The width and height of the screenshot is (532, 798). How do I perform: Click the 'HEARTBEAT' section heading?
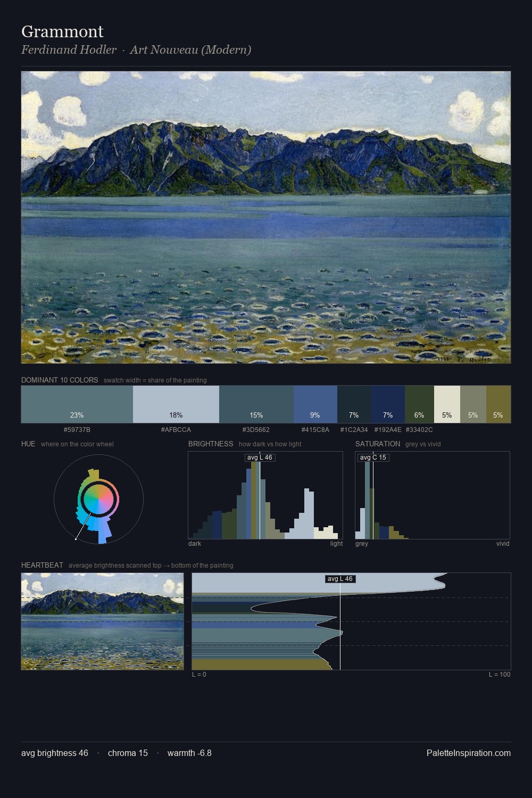pos(42,565)
